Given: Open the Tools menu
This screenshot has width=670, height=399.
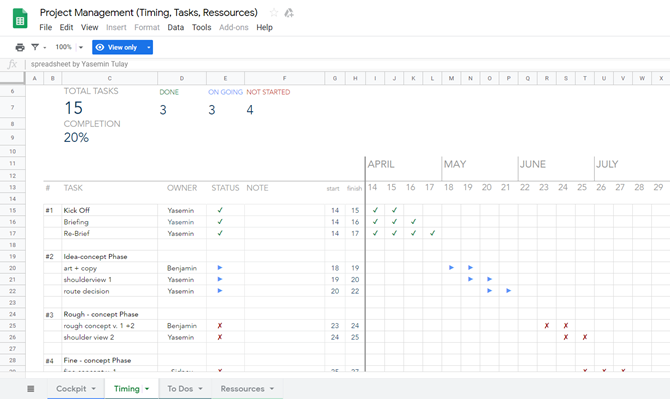Looking at the screenshot, I should pyautogui.click(x=202, y=27).
